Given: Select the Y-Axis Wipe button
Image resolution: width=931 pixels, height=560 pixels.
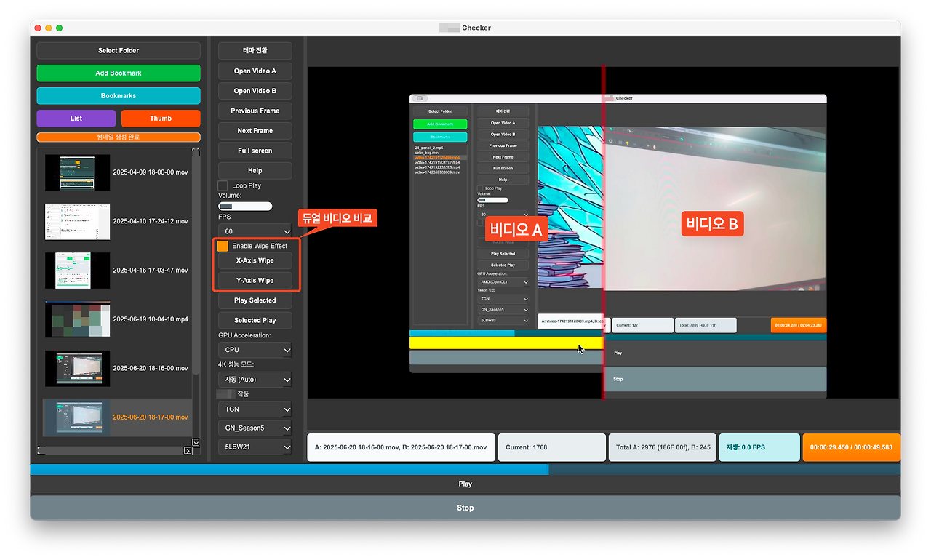Looking at the screenshot, I should tap(255, 281).
